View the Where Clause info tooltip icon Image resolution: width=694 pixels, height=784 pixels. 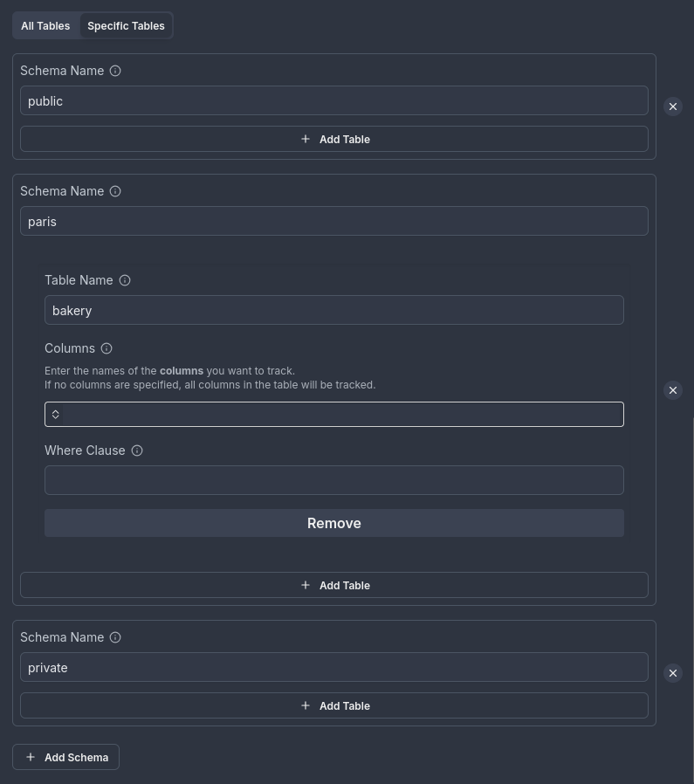(x=137, y=450)
